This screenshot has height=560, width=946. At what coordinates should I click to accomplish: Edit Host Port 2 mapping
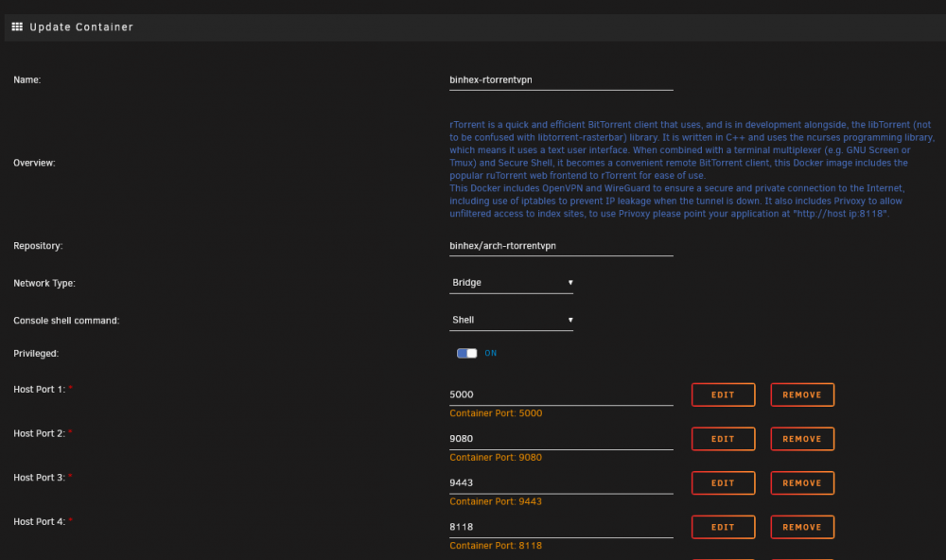point(723,439)
